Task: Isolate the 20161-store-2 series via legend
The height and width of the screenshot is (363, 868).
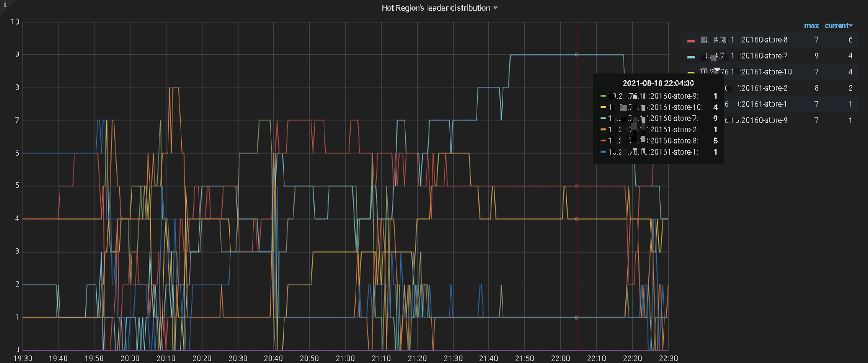Action: click(763, 88)
